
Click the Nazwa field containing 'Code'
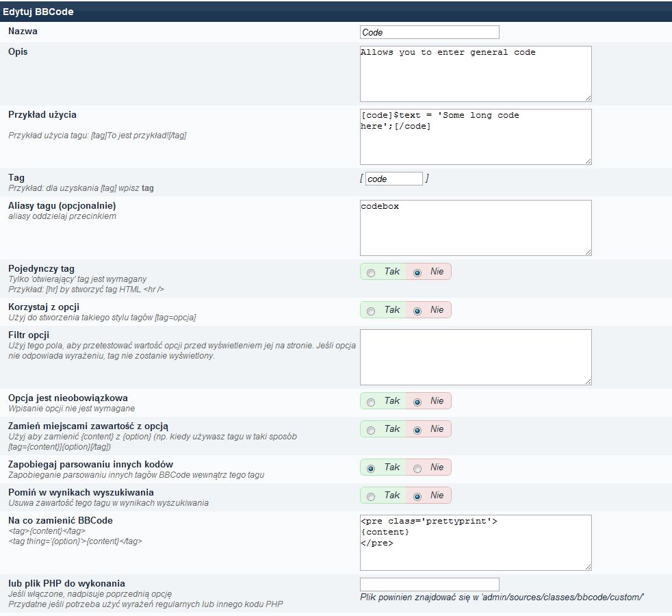[x=429, y=32]
